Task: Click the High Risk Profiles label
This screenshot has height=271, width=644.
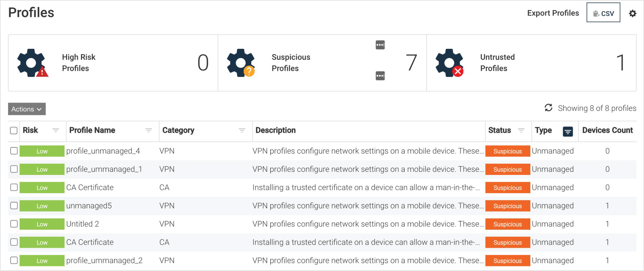Action: 79,63
